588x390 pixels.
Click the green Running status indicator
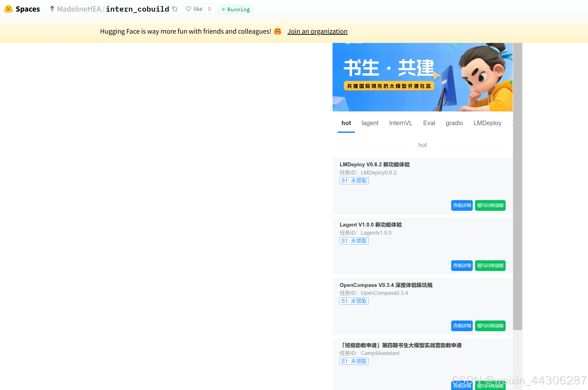[x=235, y=9]
